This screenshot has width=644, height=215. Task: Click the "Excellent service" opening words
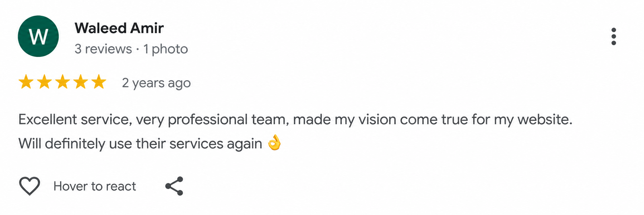point(74,119)
